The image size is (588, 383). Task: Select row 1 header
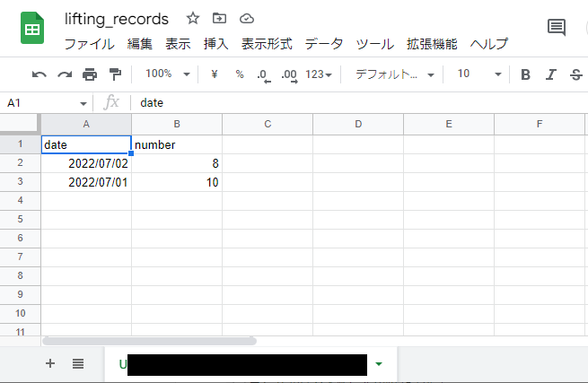tap(21, 144)
